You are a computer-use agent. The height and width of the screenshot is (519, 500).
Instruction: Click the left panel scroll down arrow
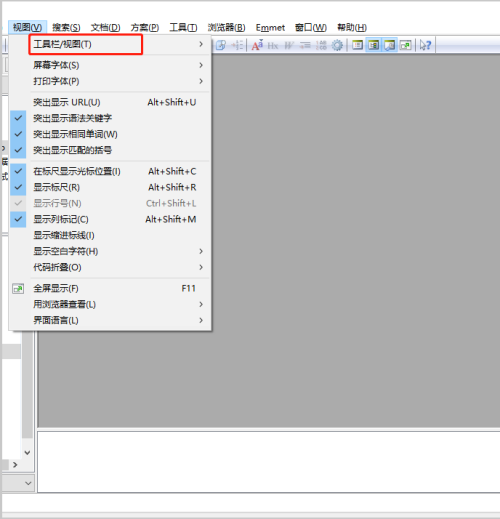pos(27,453)
